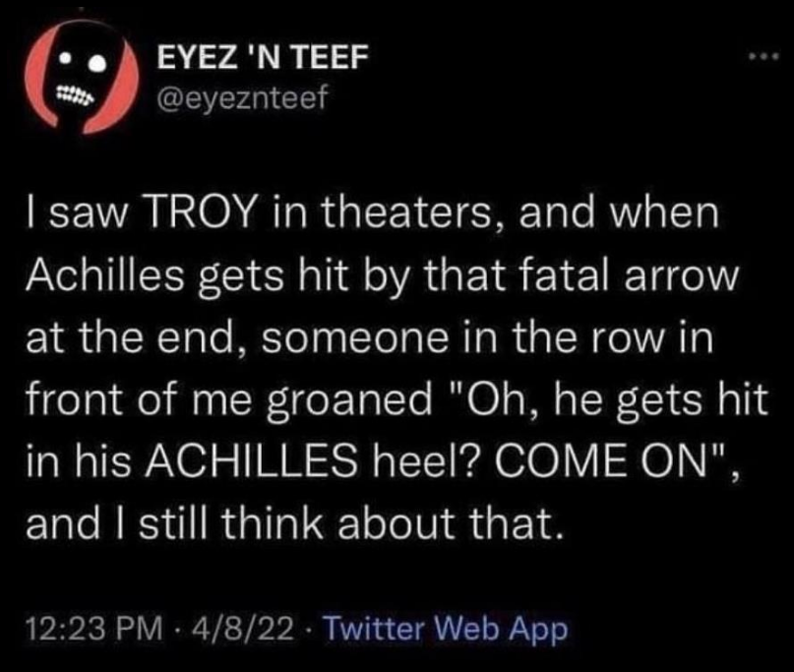This screenshot has height=672, width=794.
Task: Click the avatar's white teeth graphic
Action: tap(74, 93)
